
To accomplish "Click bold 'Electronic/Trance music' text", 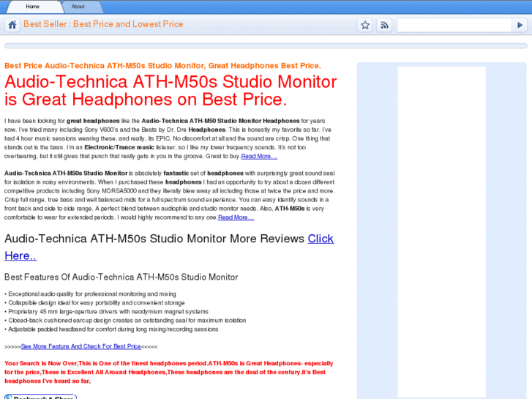I will coord(119,147).
